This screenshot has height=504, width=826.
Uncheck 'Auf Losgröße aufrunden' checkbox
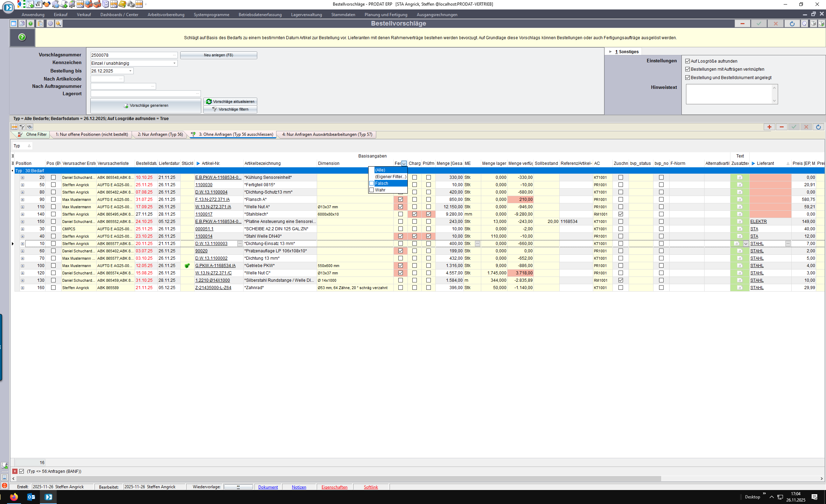coord(687,61)
